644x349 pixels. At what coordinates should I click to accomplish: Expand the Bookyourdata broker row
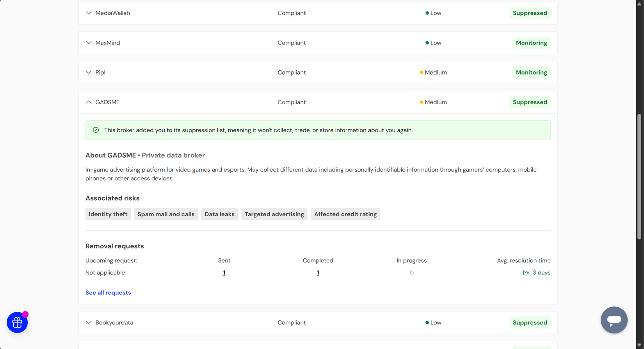89,322
